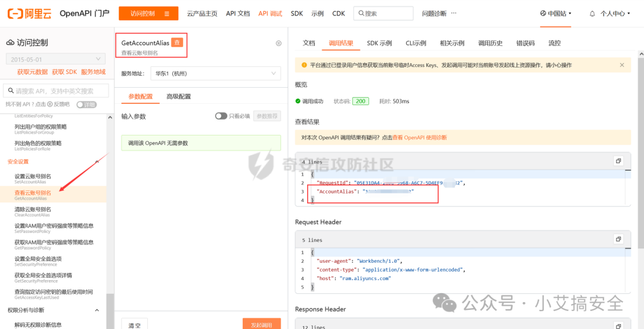Screen dimensions: 644x329
Task: Click the 发起调用 button
Action: [262, 324]
